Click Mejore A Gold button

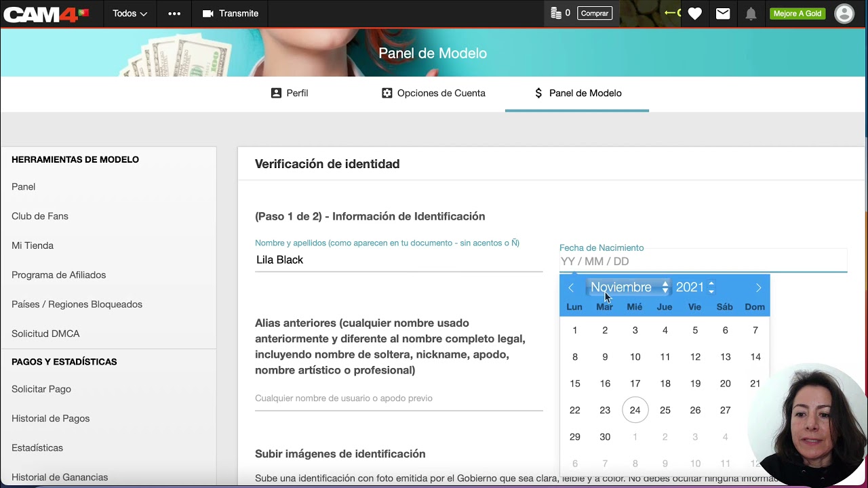797,14
